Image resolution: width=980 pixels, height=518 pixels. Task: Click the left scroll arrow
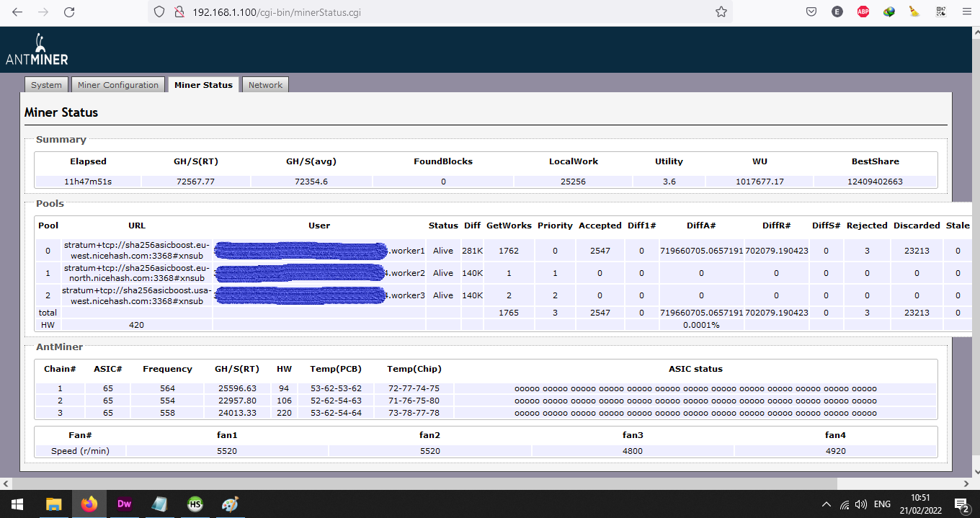click(x=5, y=483)
